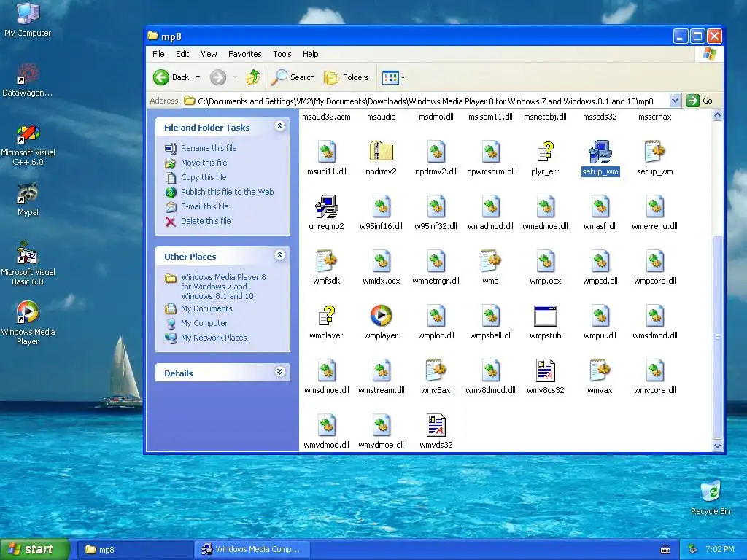Select the wmvcore.dll file
The width and height of the screenshot is (747, 560).
(655, 377)
